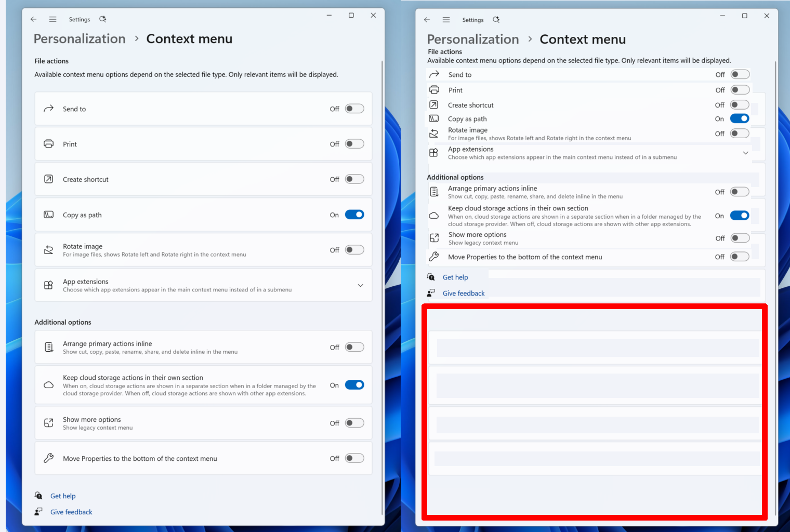Switch on Create shortcut toggle in right window
Image resolution: width=790 pixels, height=532 pixels.
(740, 104)
